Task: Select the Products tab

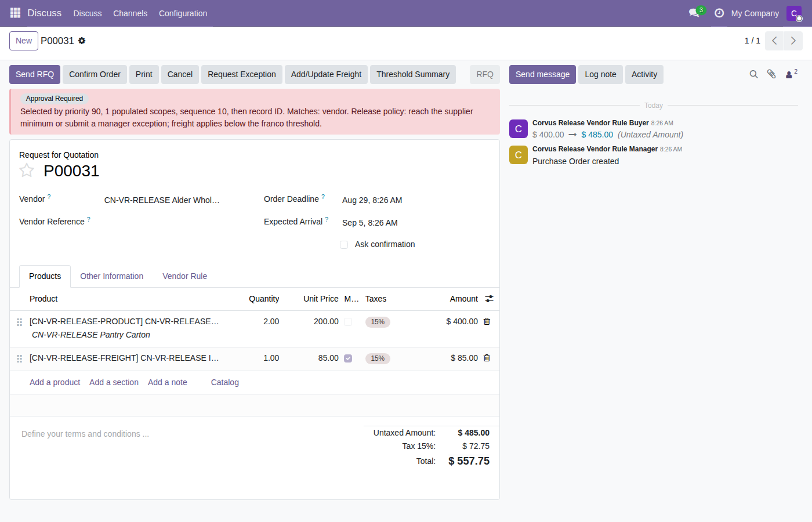Action: point(45,276)
